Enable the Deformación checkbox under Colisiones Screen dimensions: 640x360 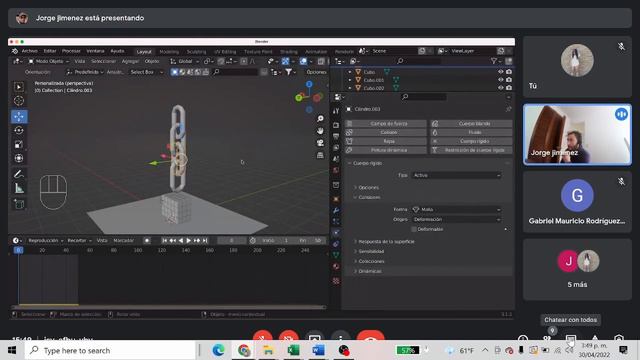point(414,229)
